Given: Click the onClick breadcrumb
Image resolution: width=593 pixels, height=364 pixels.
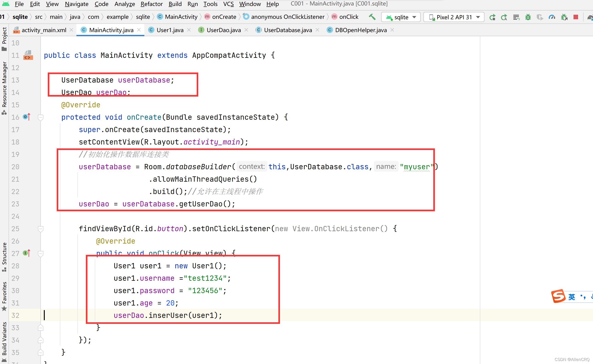Looking at the screenshot, I should tap(345, 17).
